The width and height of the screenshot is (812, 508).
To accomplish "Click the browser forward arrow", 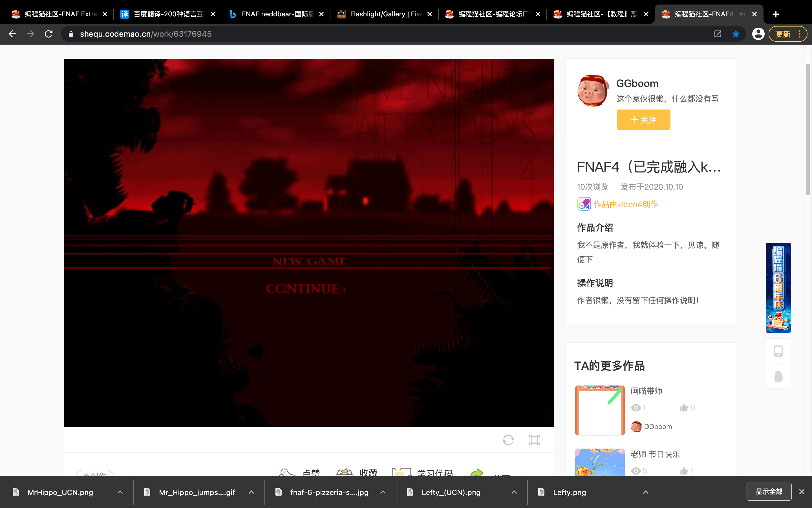I will [x=30, y=34].
